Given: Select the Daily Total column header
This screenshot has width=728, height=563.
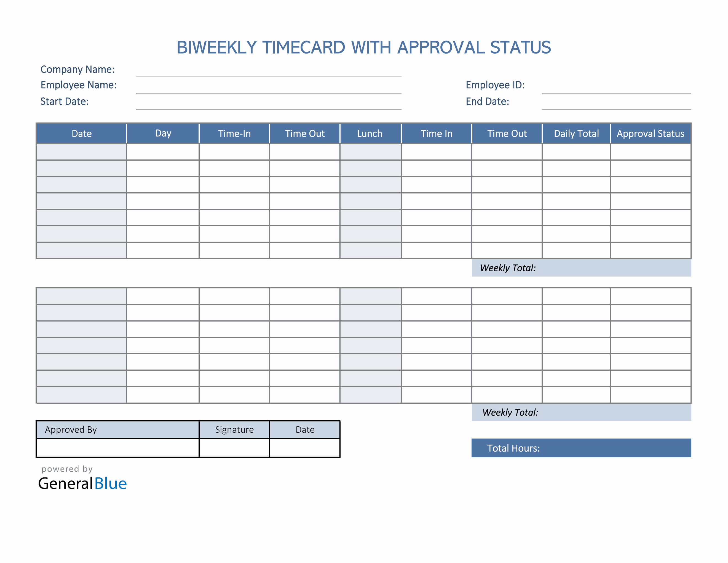Looking at the screenshot, I should [576, 133].
